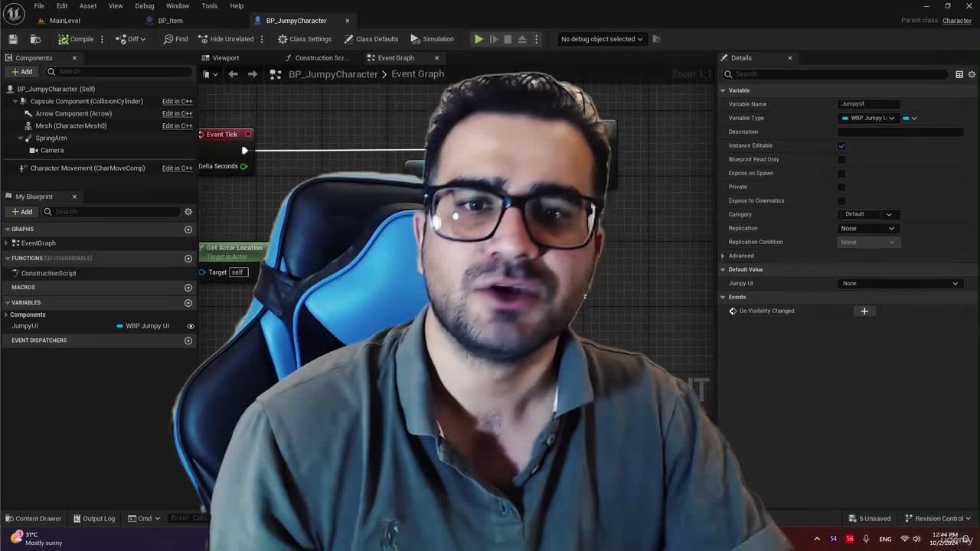Open Class Settings
Viewport: 980px width, 551px height.
[x=305, y=39]
